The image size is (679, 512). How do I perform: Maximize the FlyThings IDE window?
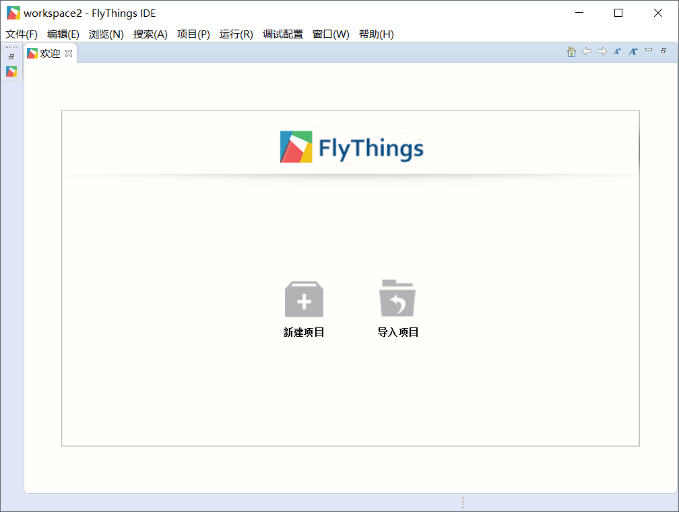pyautogui.click(x=618, y=13)
